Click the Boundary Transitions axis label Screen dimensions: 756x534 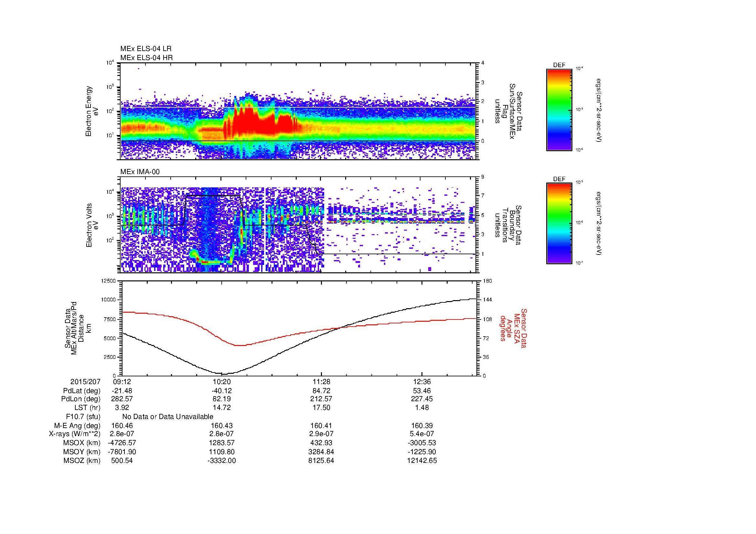point(508,225)
